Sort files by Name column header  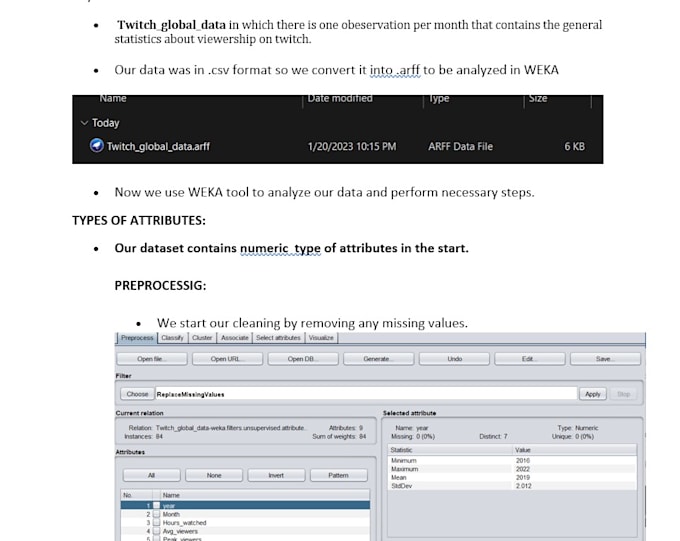113,99
